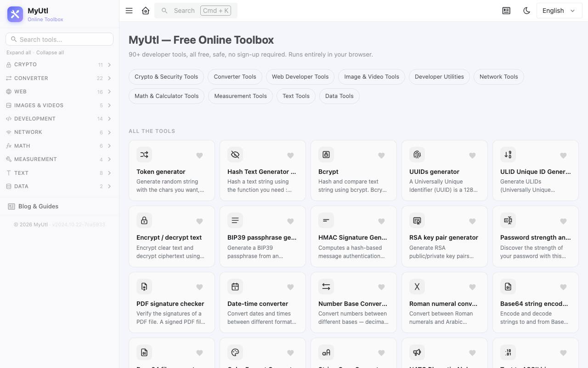Open the English language dropdown

(559, 11)
